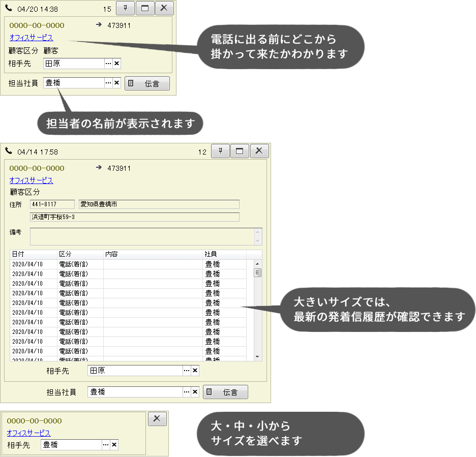Open 担当社員 lookup (…) in the 04/14 popup
This screenshot has width=476, height=457.
(187, 392)
